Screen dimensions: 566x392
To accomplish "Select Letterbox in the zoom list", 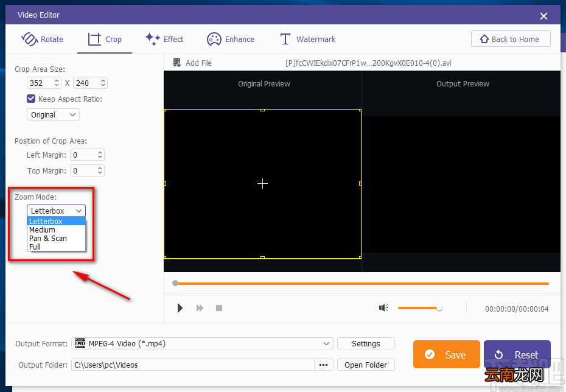I will [57, 222].
